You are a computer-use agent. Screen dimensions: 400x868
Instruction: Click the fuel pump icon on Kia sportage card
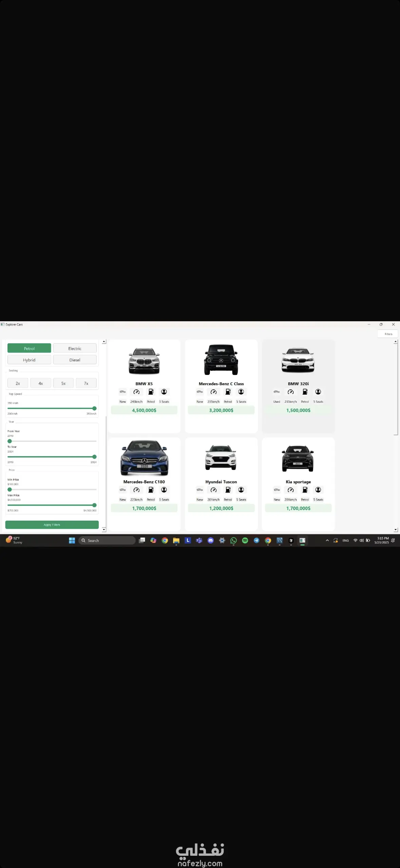coord(305,490)
